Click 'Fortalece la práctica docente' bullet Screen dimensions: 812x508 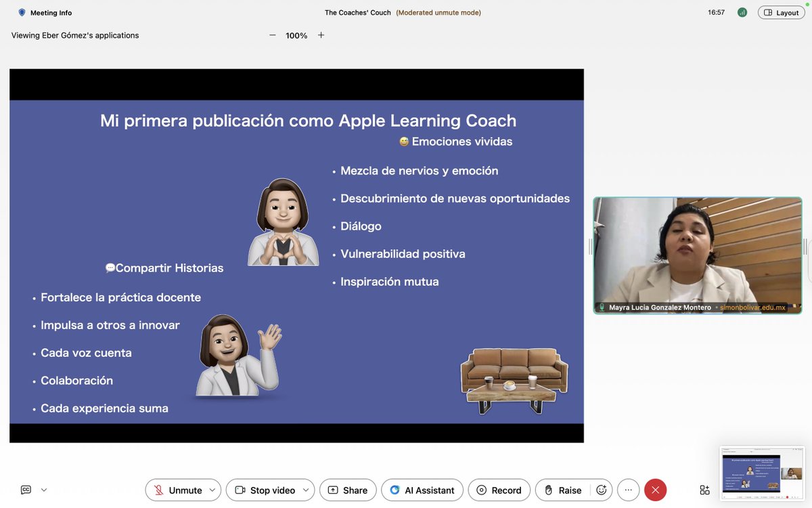pyautogui.click(x=121, y=297)
